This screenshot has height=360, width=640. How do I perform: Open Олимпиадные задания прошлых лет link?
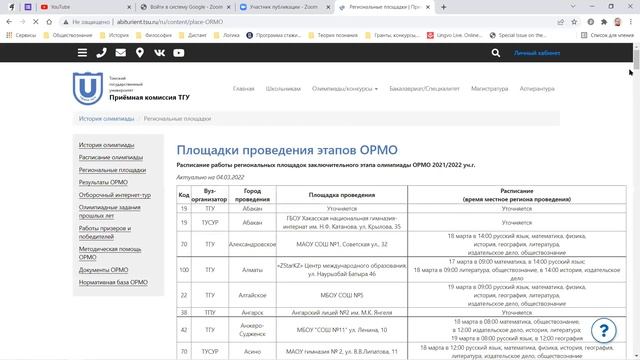click(x=109, y=211)
